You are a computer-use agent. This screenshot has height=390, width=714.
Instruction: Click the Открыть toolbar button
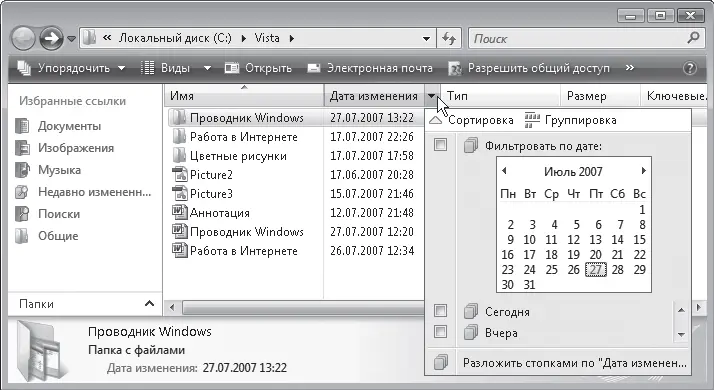(258, 68)
